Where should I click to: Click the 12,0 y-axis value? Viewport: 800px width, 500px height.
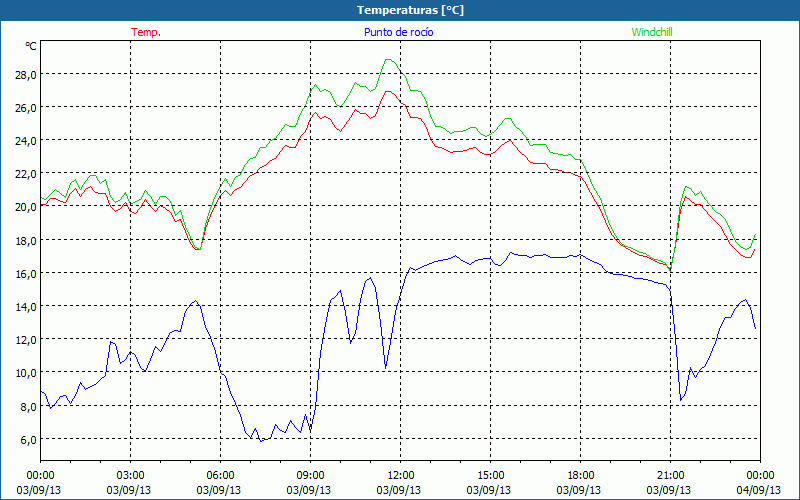[26, 340]
